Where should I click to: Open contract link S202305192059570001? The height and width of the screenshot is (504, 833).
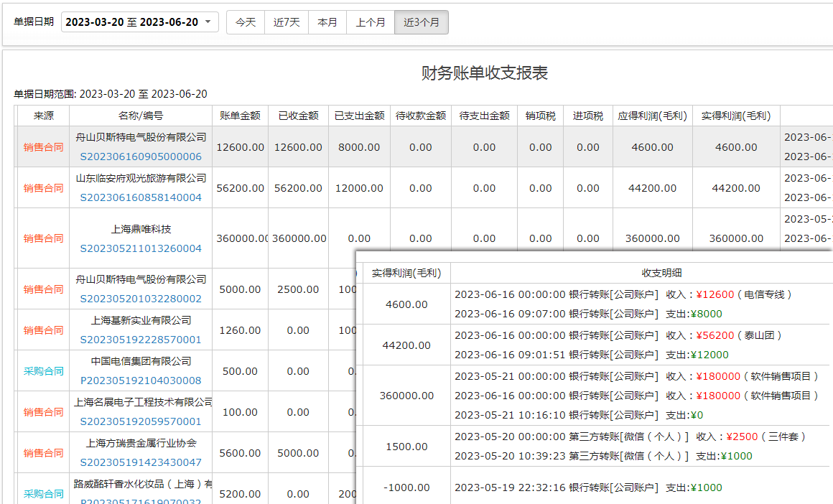pos(141,421)
